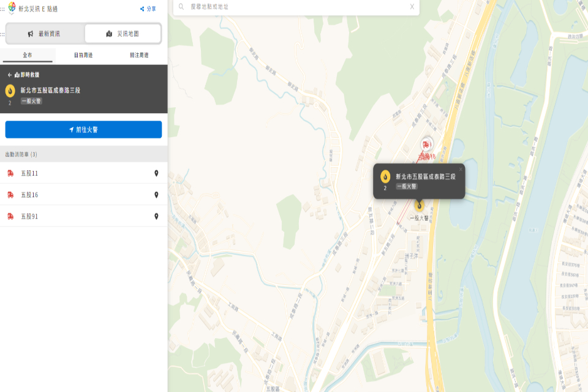588x392 pixels.
Task: Click the 新北災訊 E 點通 logo icon
Action: [x=12, y=7]
